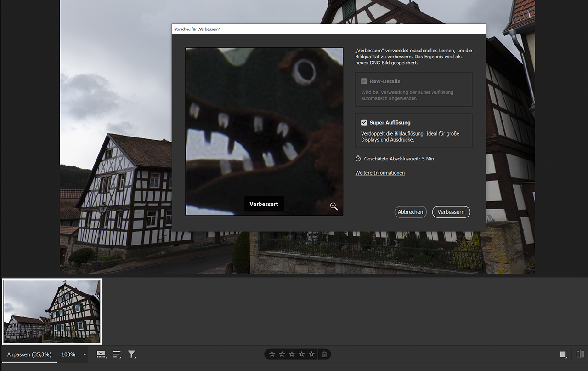
Task: Click the 100% zoom field
Action: click(x=68, y=354)
